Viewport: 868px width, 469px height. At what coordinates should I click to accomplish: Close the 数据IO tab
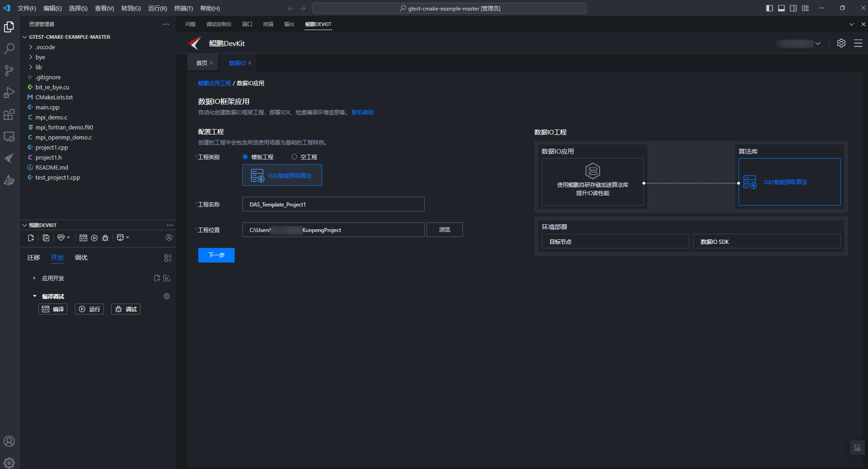(250, 63)
